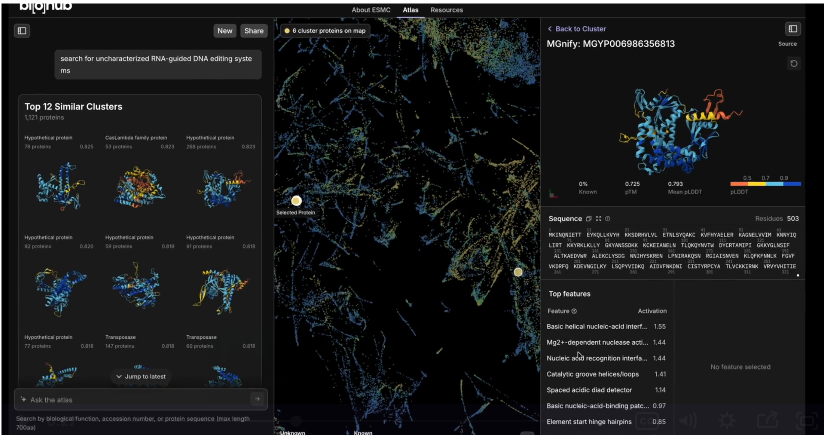Click the amino acid sequence text block
The width and height of the screenshot is (824, 435).
(x=672, y=253)
